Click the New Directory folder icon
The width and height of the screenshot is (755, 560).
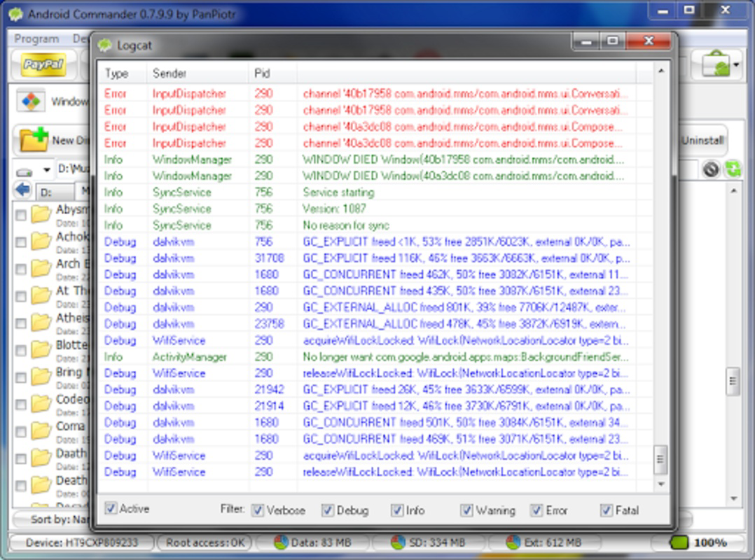(34, 139)
